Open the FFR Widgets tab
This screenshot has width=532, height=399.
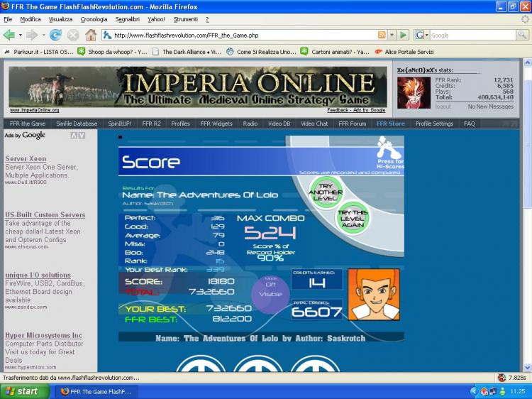click(x=216, y=124)
